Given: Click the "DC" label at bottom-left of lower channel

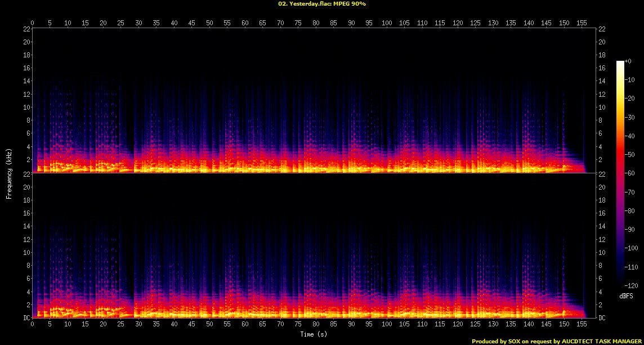Looking at the screenshot, I should coord(26,318).
